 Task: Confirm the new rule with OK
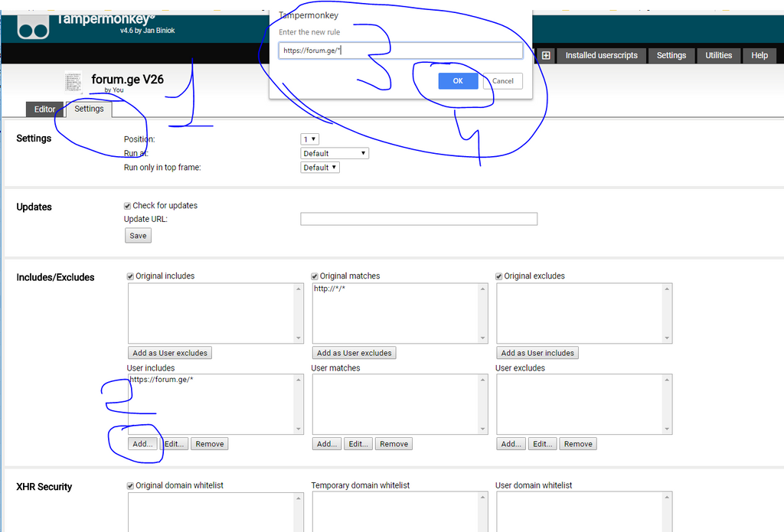pos(458,81)
